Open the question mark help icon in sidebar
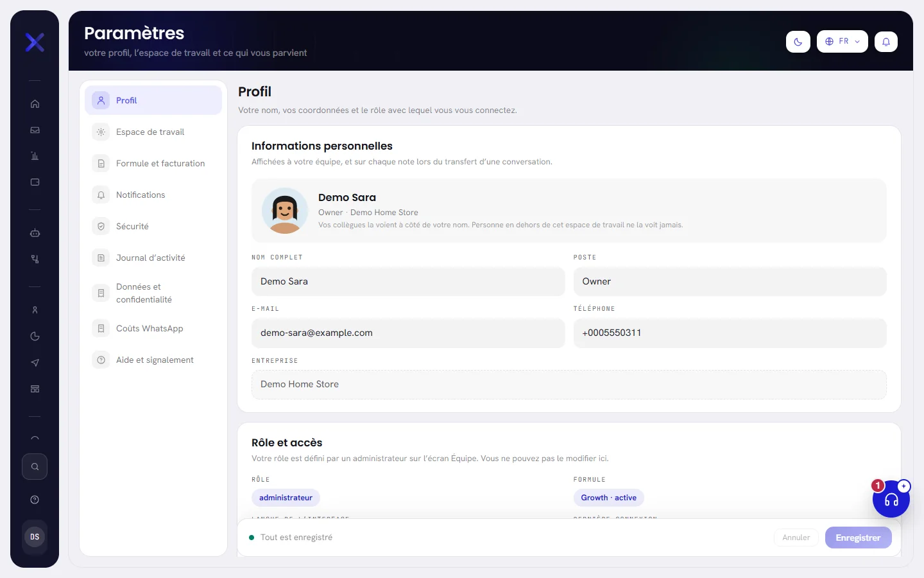Image resolution: width=924 pixels, height=578 pixels. click(35, 500)
